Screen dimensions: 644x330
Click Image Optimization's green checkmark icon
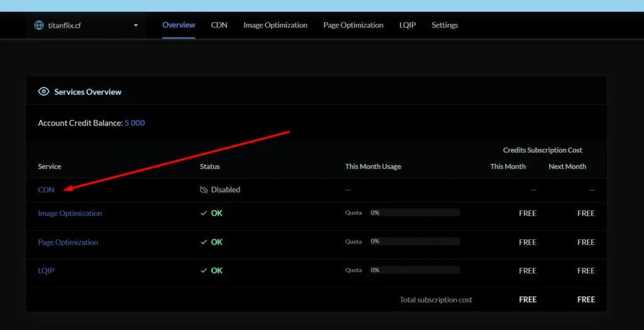click(x=203, y=214)
